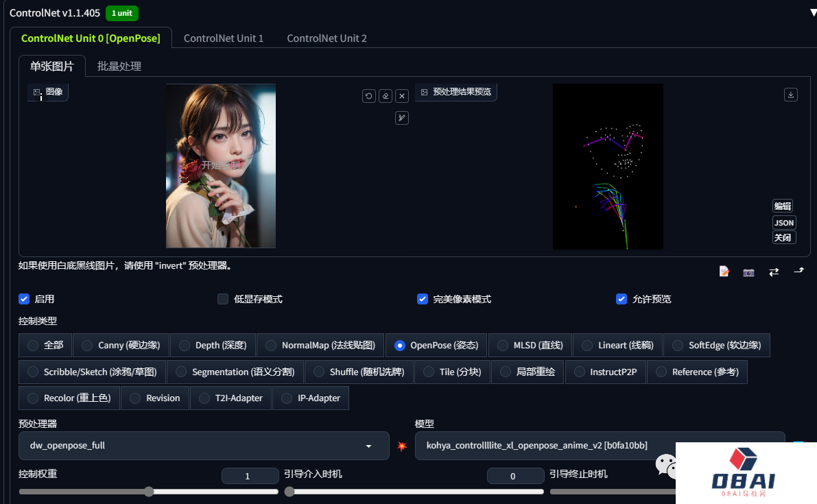
Task: Click the brush pen icon below the X
Action: pos(402,118)
